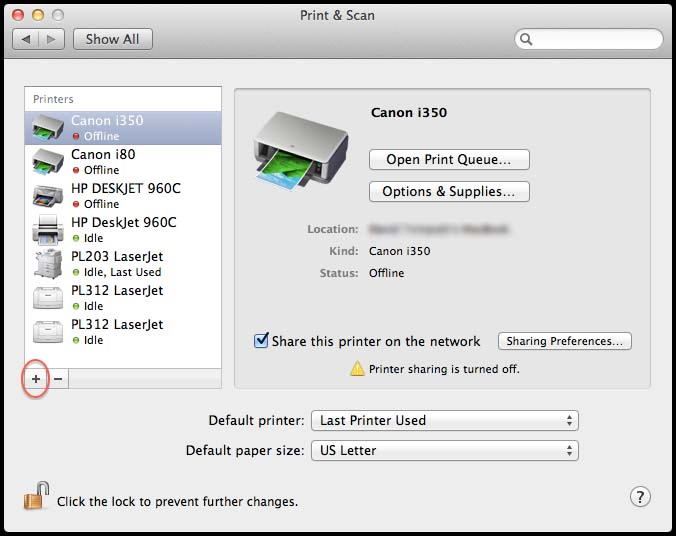Toggle Share this printer on the network
The image size is (676, 536).
(262, 341)
